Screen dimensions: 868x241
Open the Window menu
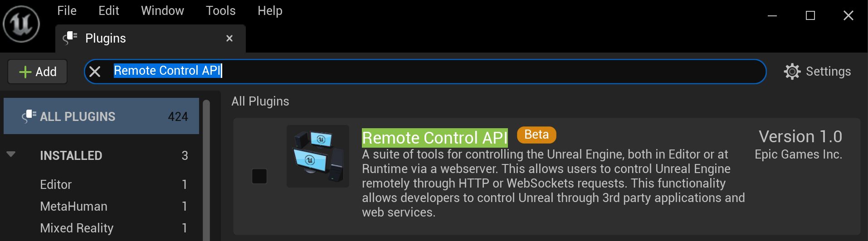pos(162,11)
